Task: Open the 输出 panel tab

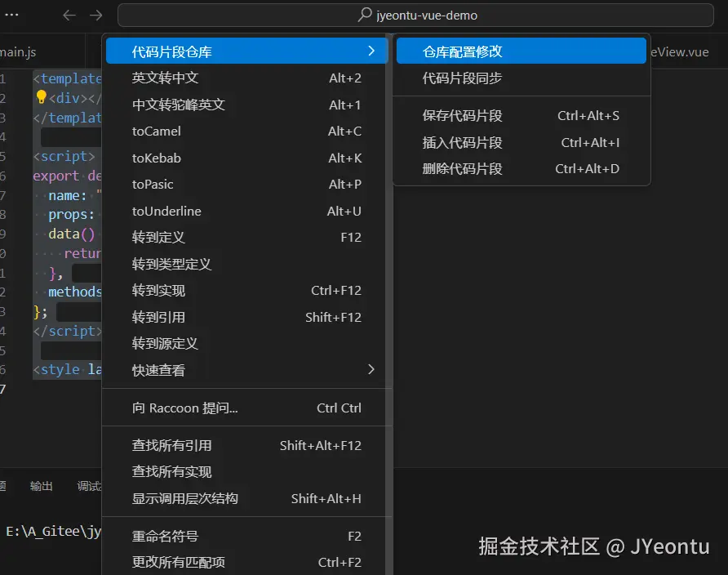Action: point(41,485)
